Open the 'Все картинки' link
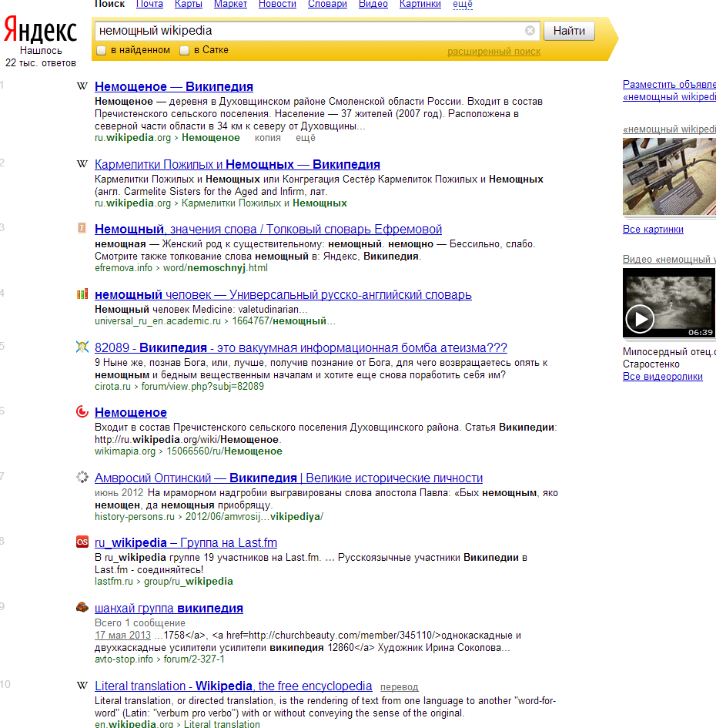Viewport: 716px width, 728px height. point(653,230)
